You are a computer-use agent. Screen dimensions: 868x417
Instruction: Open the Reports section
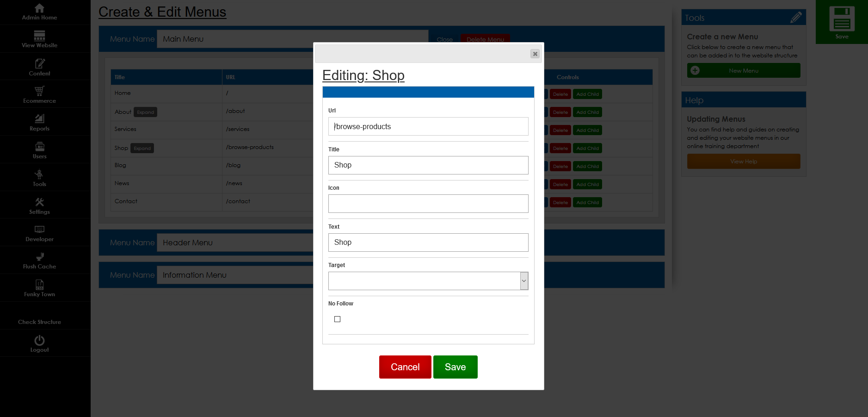tap(40, 123)
